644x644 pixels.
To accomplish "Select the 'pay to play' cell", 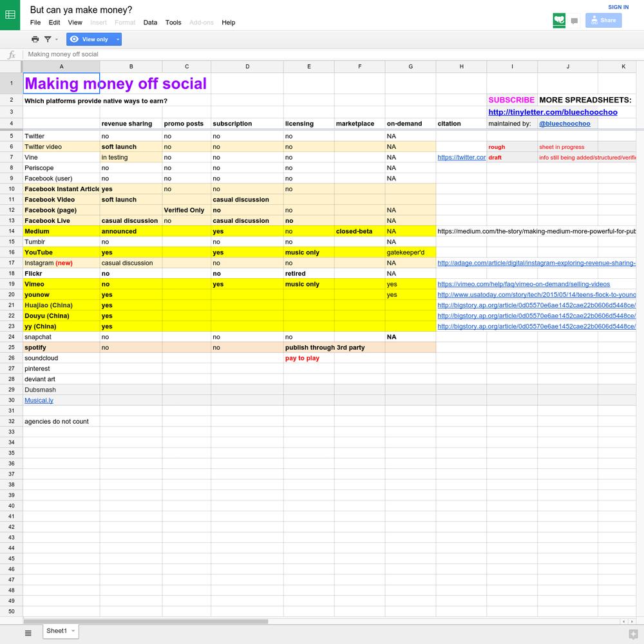I will pos(309,358).
